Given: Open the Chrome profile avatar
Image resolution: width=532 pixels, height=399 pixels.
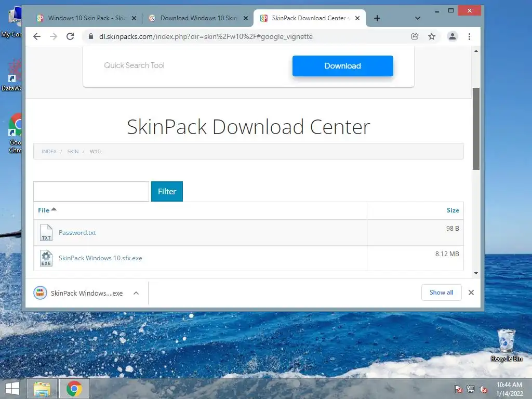Looking at the screenshot, I should tap(452, 36).
